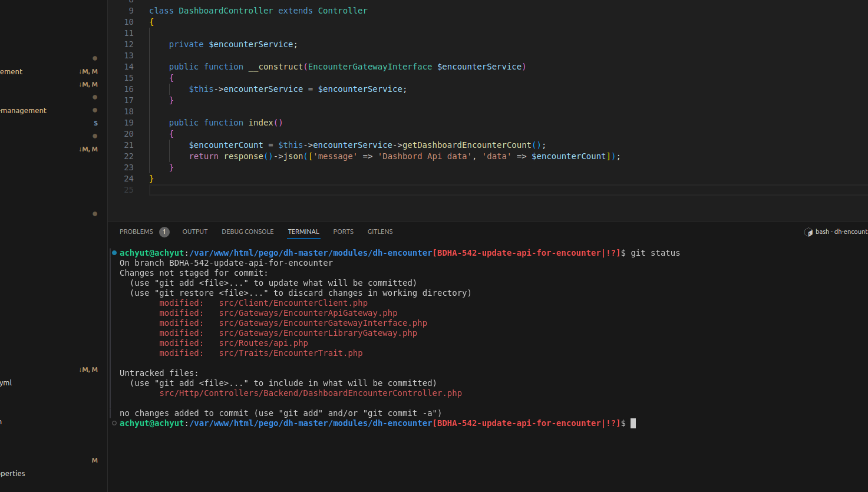Screen dimensions: 868x492
Task: Select the file ending in yml in sidebar
Action: (x=6, y=383)
